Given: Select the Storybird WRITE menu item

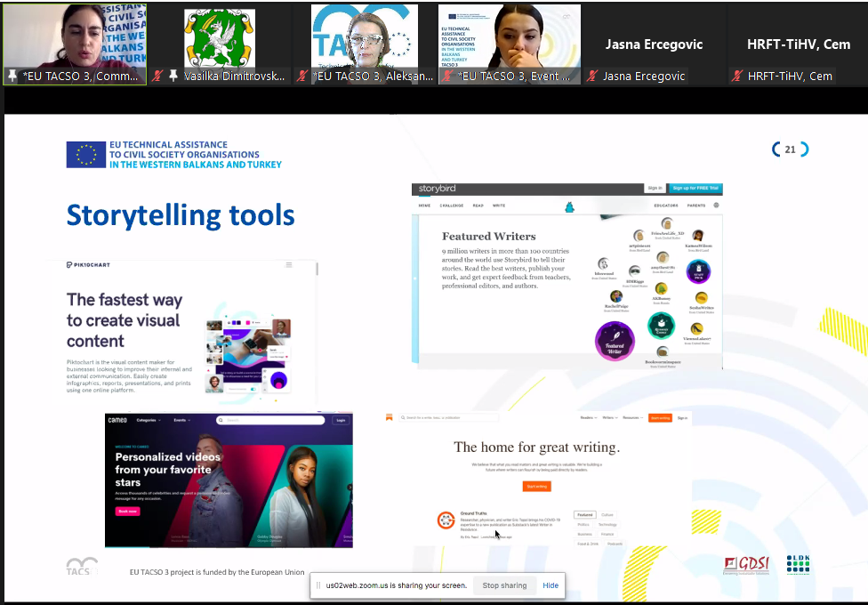Looking at the screenshot, I should [x=499, y=206].
